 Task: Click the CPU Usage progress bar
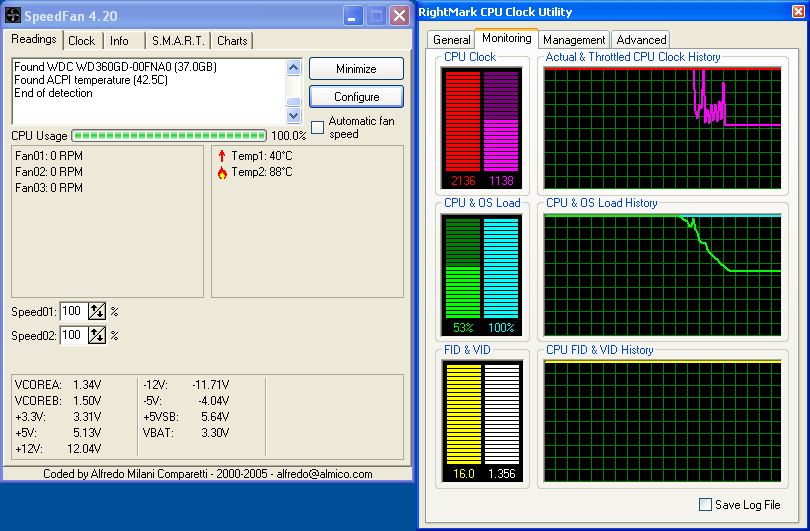pos(169,136)
